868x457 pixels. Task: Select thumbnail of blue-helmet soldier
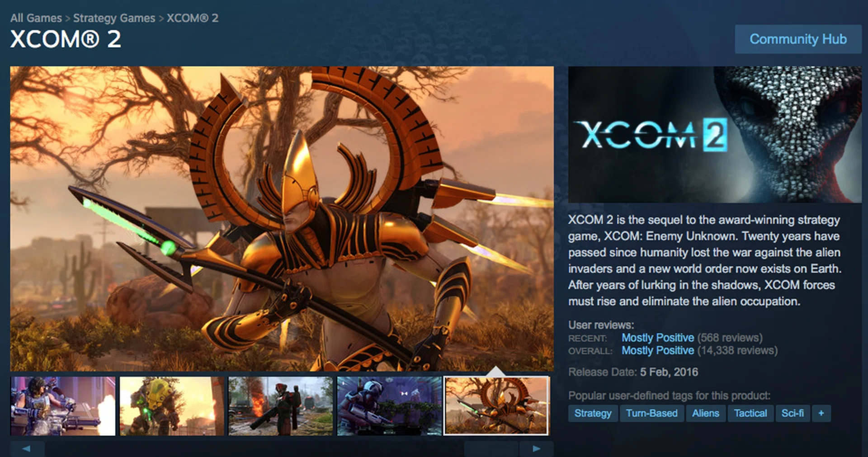pyautogui.click(x=389, y=406)
